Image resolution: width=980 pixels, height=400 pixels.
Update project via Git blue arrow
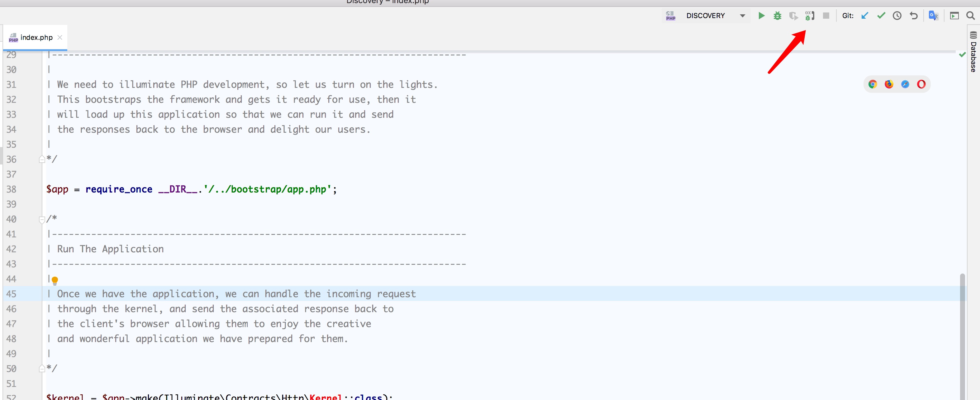pos(865,16)
